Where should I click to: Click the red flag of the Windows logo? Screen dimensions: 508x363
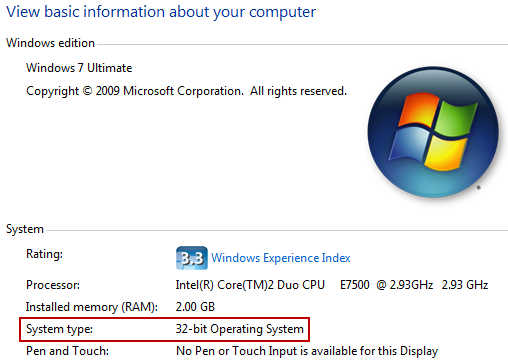point(418,109)
